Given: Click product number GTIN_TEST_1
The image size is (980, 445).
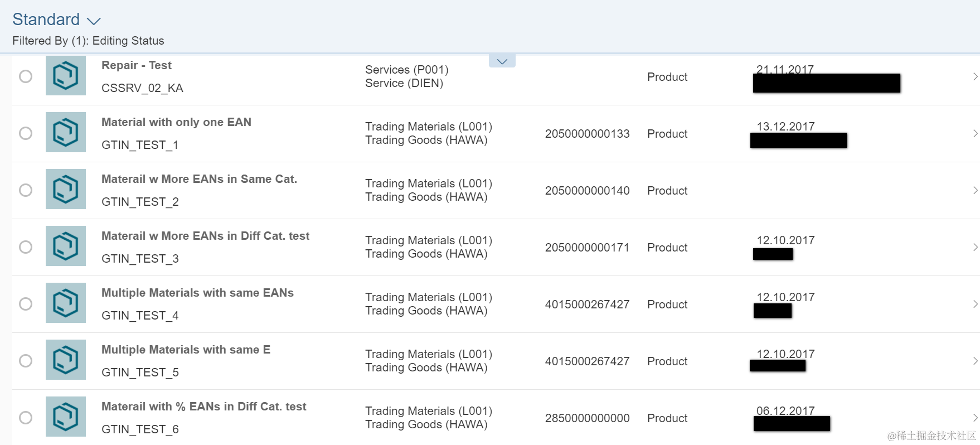Looking at the screenshot, I should [140, 145].
